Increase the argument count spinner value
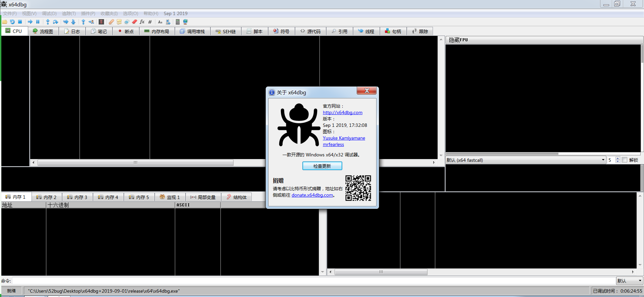Image resolution: width=644 pixels, height=297 pixels. [x=617, y=158]
